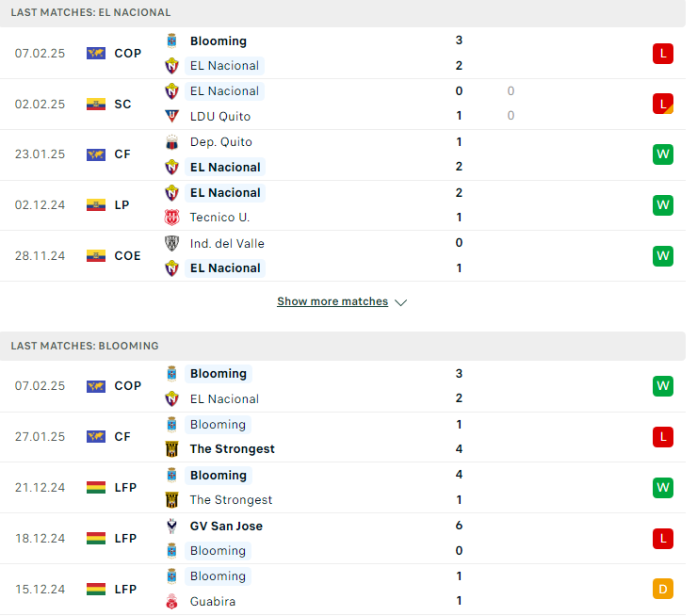Screen dimensions: 697x616
Task: Open the EL Nacional vs Tecnico U. match
Action: click(343, 205)
